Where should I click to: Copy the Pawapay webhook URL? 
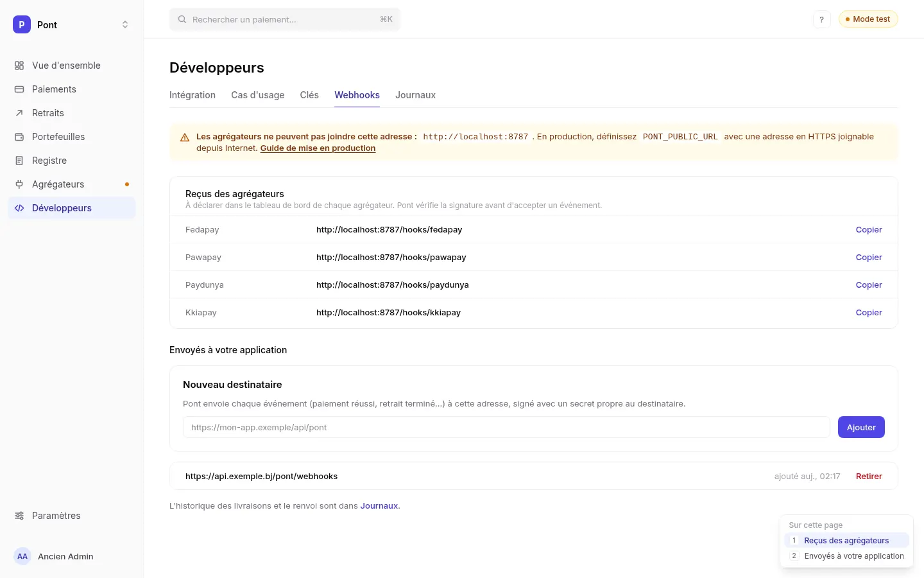coord(869,258)
